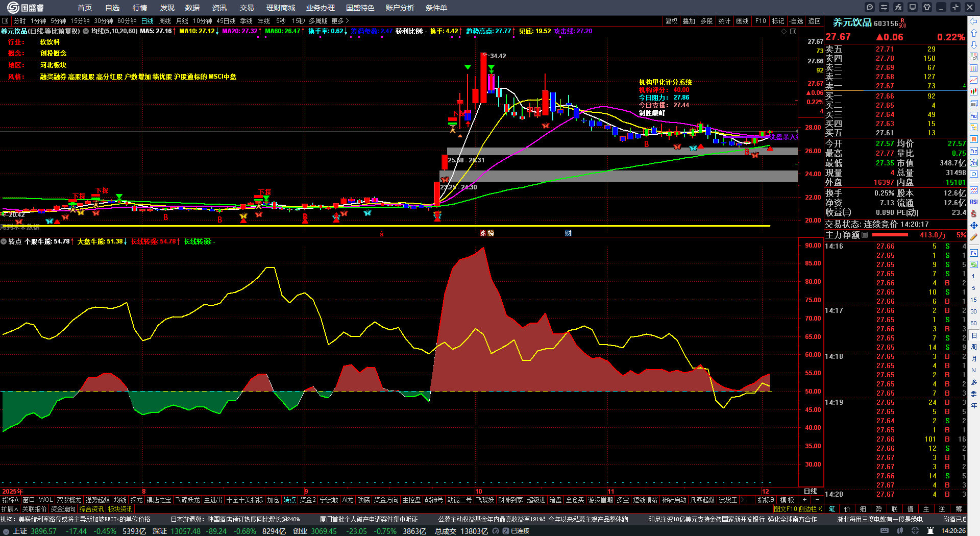Select the pencil drawing tool icon
Image resolution: width=980 pixels, height=536 pixels.
(974, 237)
